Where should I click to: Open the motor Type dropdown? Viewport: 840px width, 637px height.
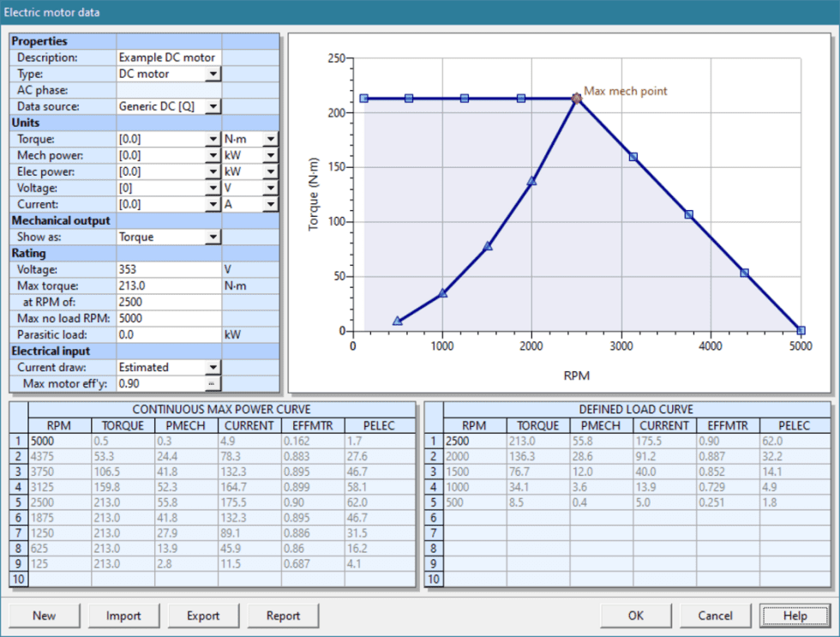point(213,74)
